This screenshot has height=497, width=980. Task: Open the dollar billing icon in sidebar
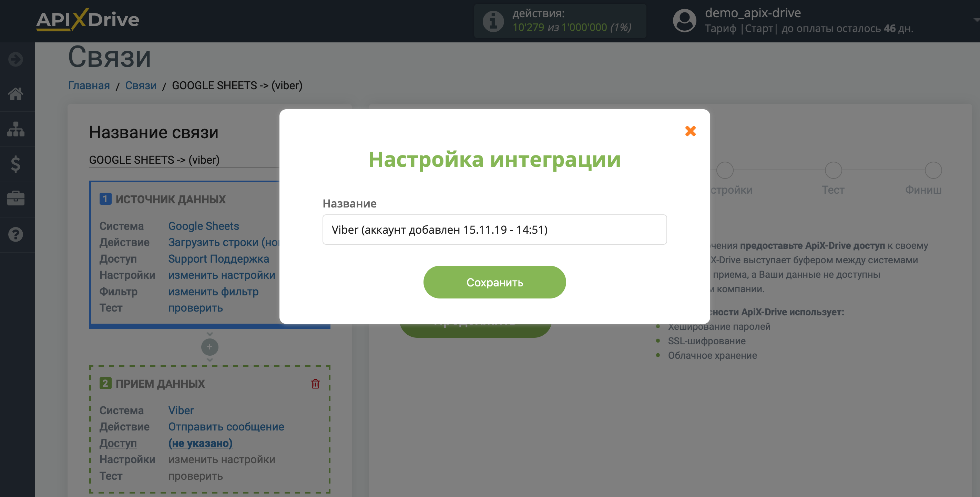tap(16, 164)
